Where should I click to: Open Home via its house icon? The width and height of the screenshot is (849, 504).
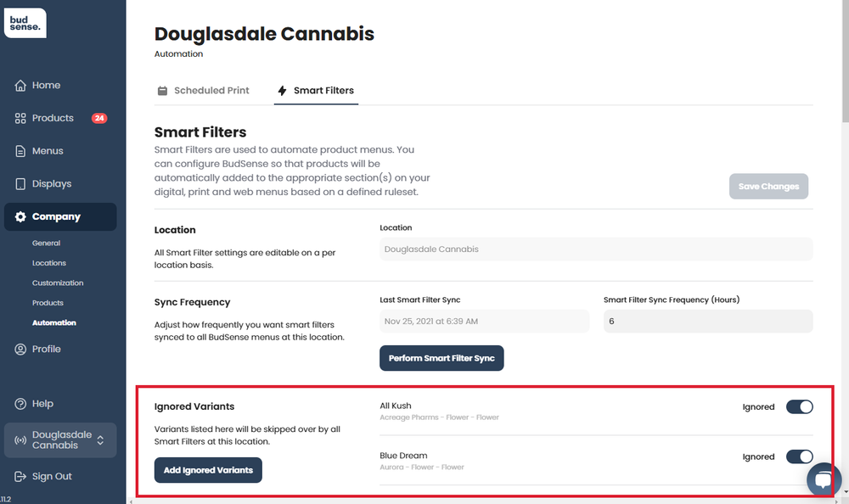pyautogui.click(x=20, y=86)
